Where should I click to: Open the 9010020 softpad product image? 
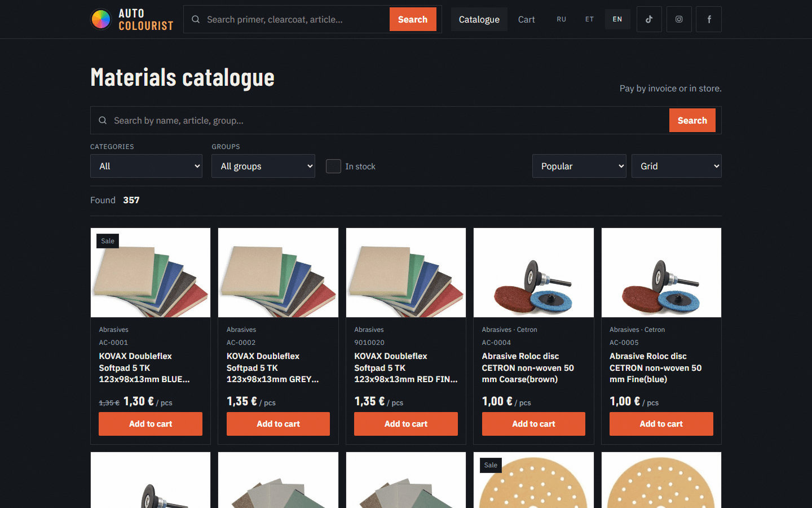pos(406,273)
